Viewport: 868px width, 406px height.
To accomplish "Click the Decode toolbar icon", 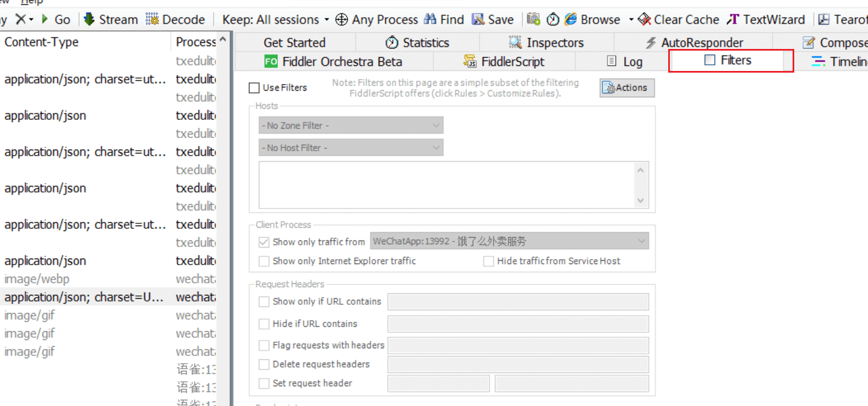I will (152, 19).
